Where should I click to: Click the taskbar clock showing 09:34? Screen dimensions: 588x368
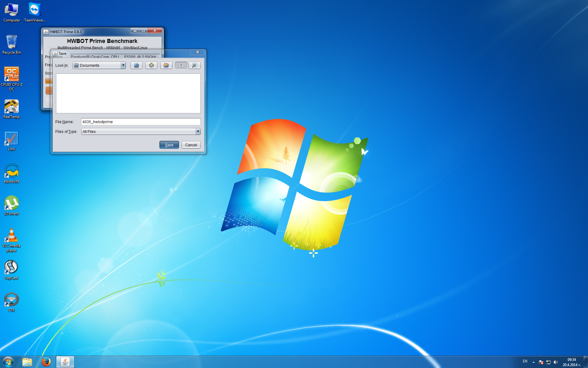(x=571, y=362)
